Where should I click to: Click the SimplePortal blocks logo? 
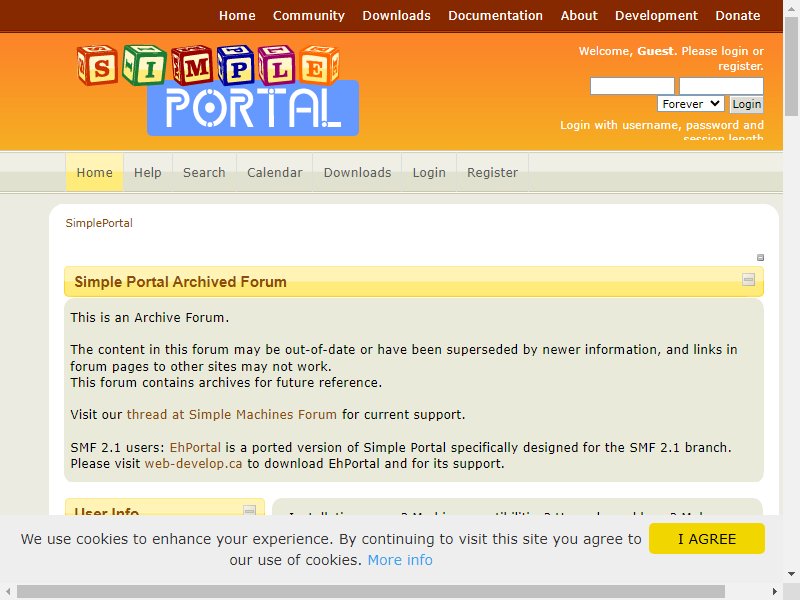point(218,90)
